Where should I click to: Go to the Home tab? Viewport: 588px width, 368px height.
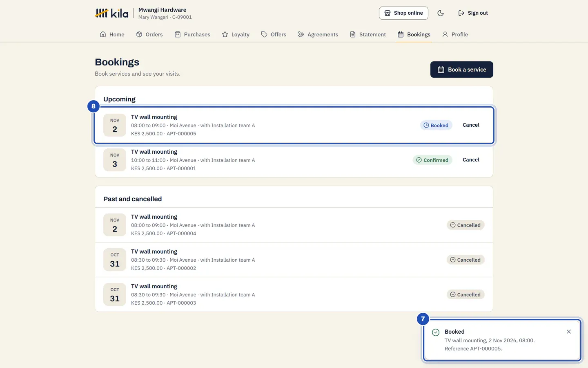(112, 34)
